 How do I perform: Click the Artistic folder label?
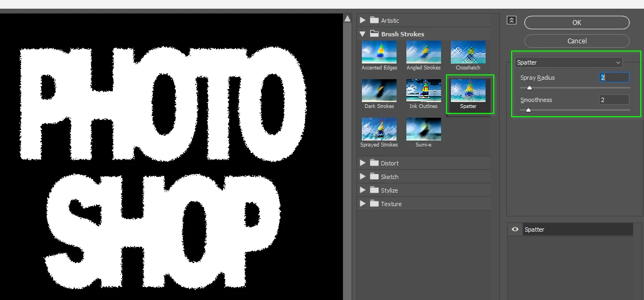pos(390,21)
